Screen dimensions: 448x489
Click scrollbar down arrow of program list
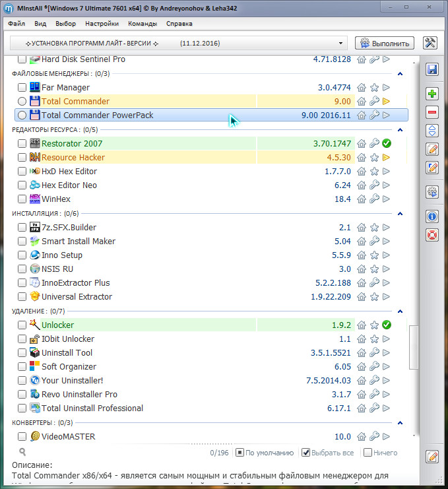tap(414, 436)
